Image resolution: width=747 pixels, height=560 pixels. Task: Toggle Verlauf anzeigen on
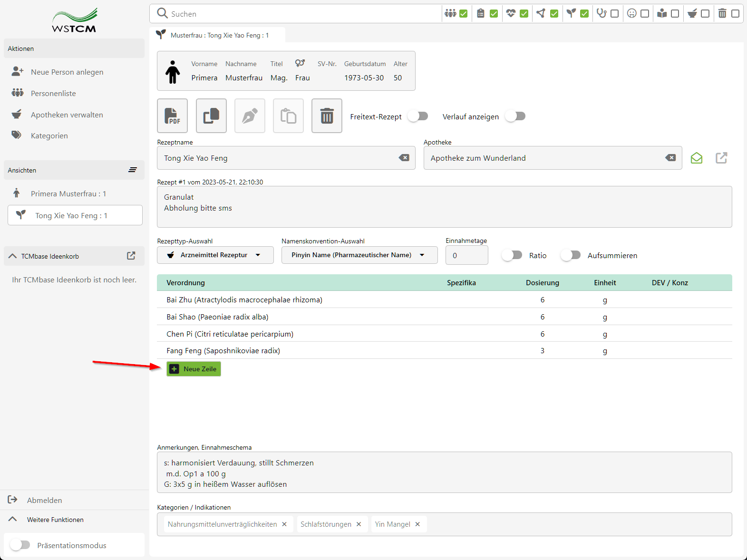515,116
